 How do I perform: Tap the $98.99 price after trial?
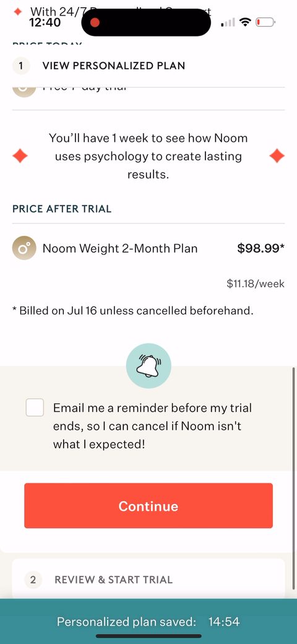261,248
